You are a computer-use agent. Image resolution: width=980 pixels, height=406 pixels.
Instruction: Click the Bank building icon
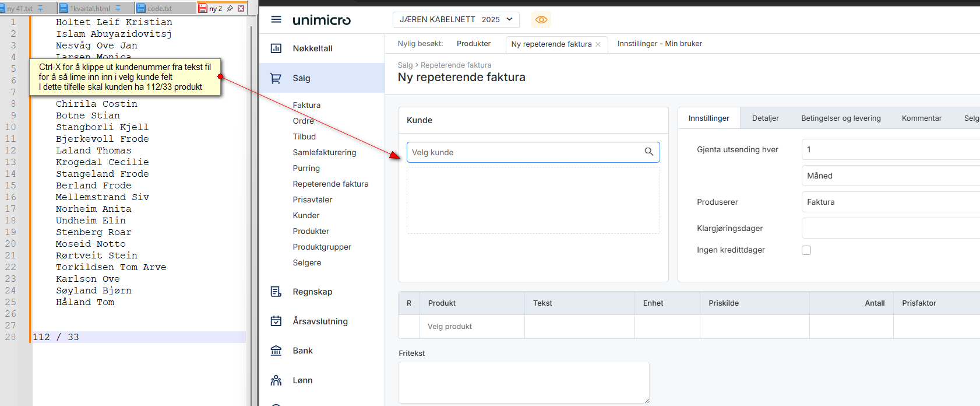pos(276,351)
